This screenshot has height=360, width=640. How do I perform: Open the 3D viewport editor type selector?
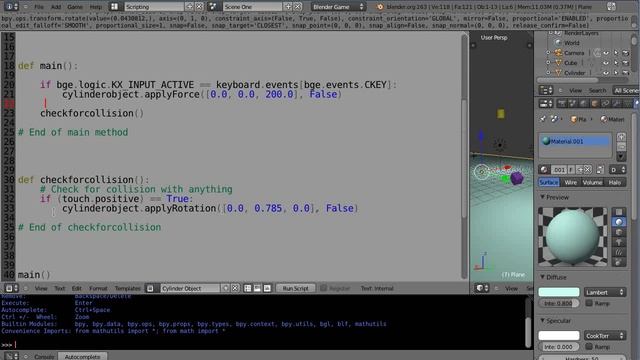pyautogui.click(x=482, y=288)
